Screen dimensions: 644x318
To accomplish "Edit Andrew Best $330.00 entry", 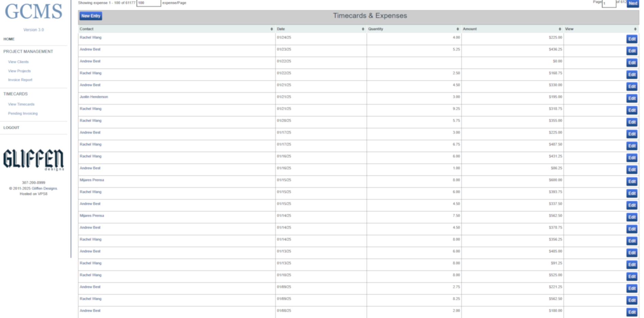I will pyautogui.click(x=632, y=87).
